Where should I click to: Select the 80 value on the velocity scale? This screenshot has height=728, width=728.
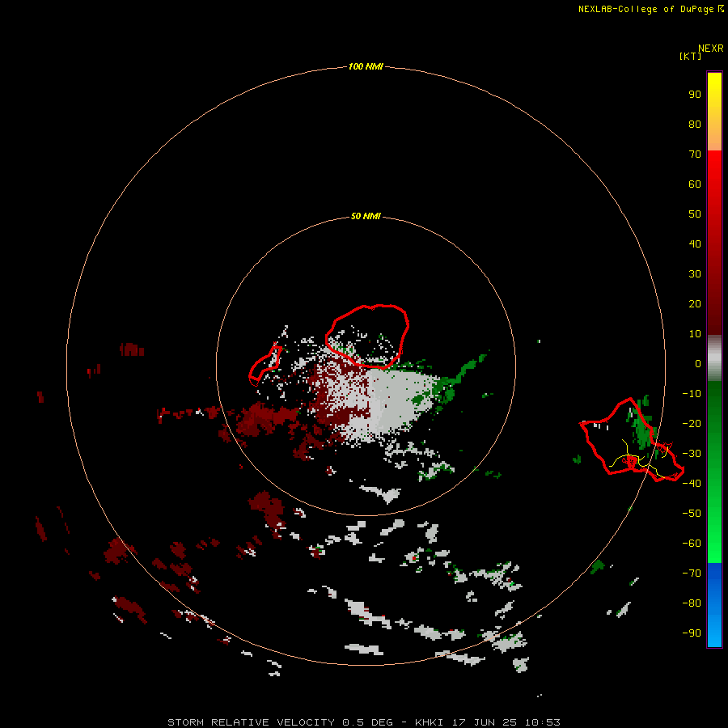(x=695, y=124)
